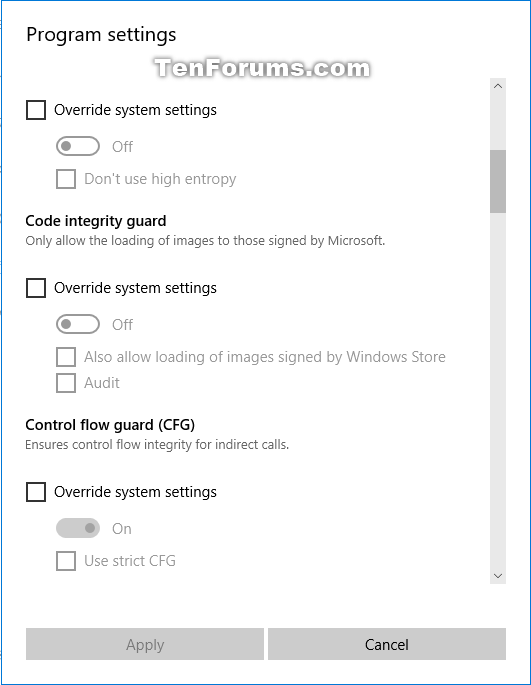Click the Code integrity guard heading
531x685 pixels.
click(96, 221)
